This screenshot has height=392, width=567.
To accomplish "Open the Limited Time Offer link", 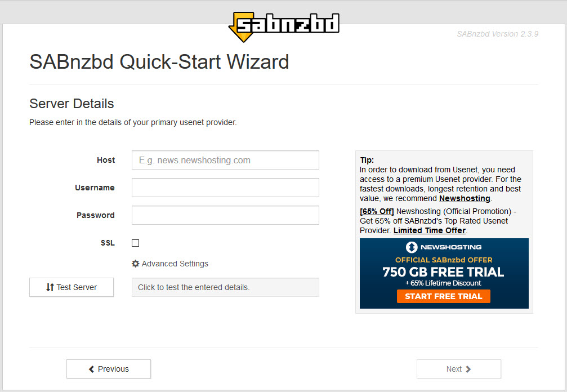I will point(430,230).
